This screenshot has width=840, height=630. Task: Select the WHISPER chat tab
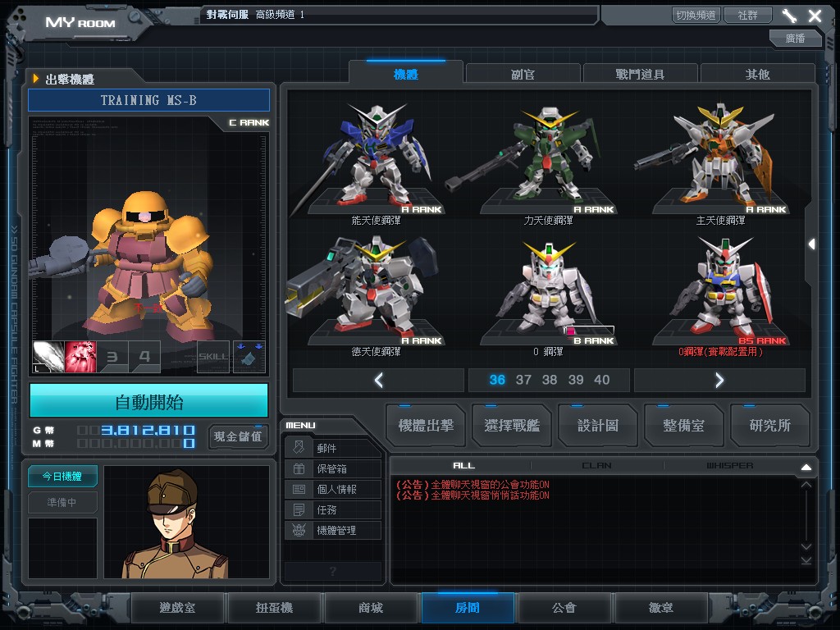729,466
